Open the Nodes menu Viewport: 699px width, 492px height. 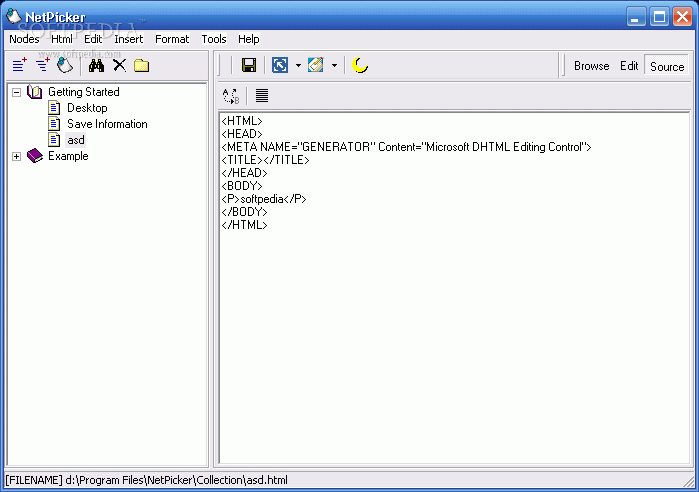tap(24, 39)
